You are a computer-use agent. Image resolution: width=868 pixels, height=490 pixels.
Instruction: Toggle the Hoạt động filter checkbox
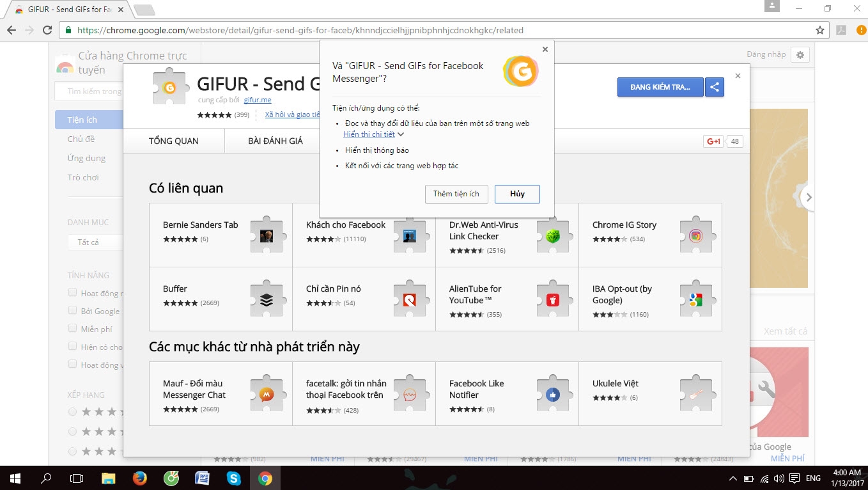72,293
